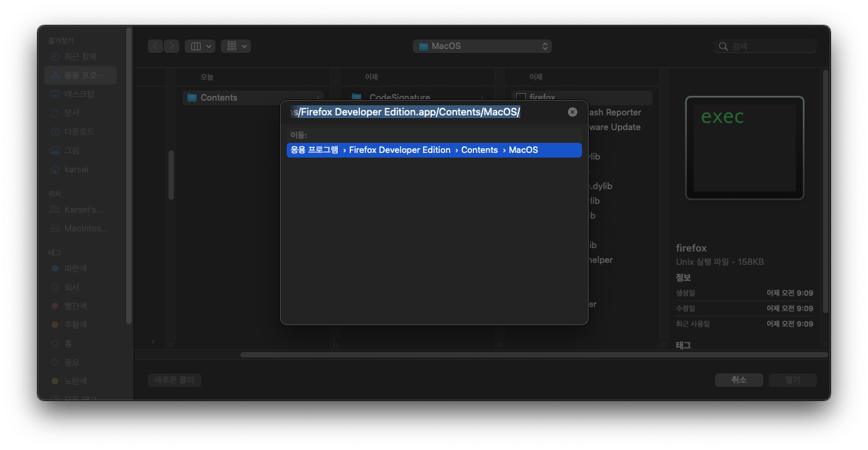Open 그림 from the sidebar

click(81, 150)
